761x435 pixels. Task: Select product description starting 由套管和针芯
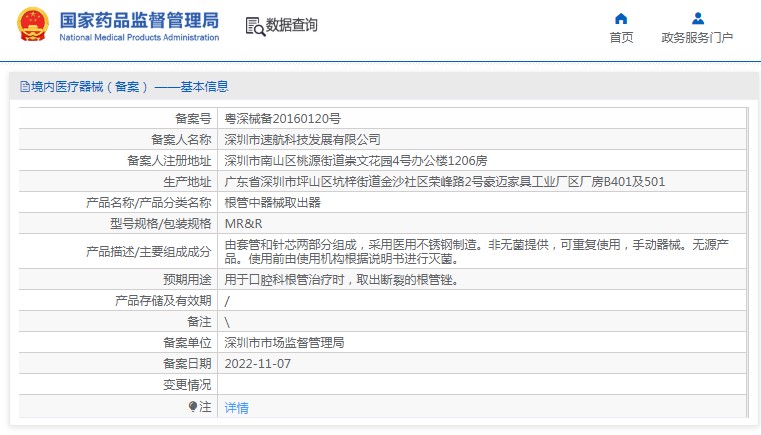[x=476, y=251]
